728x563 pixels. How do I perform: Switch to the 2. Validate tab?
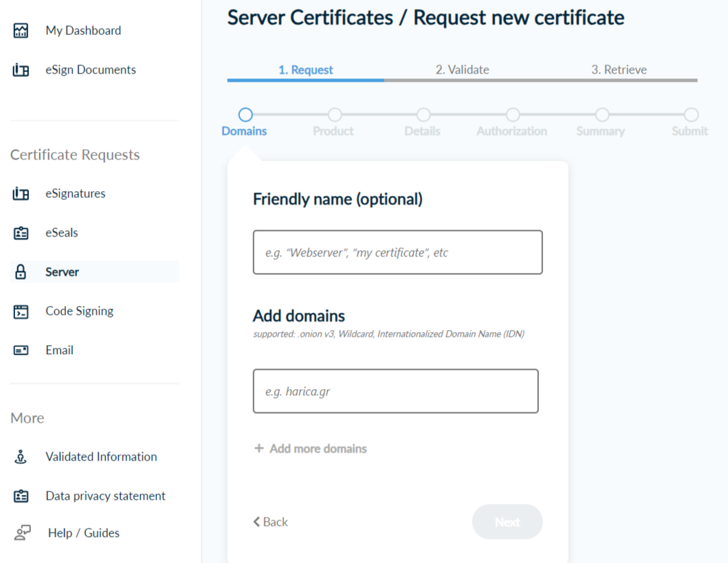pyautogui.click(x=462, y=70)
